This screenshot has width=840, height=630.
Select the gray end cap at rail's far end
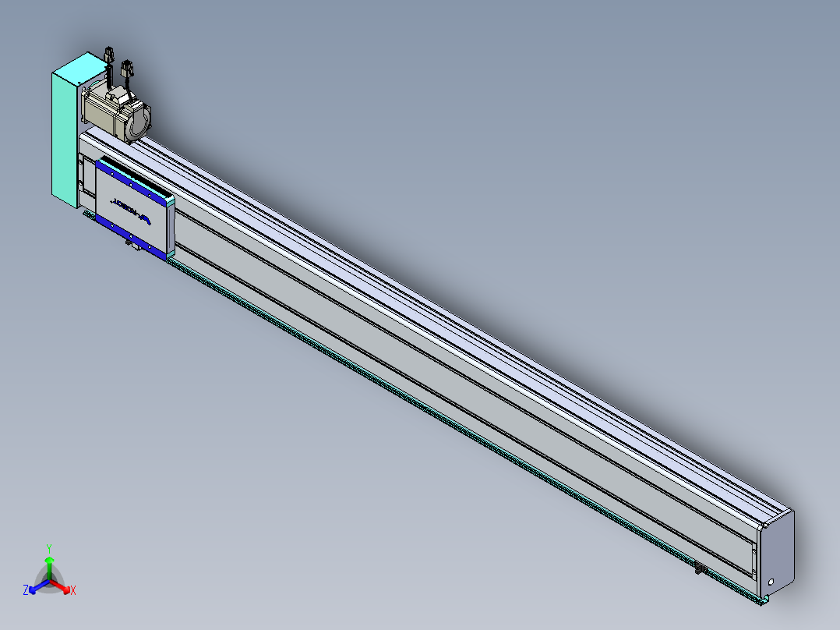[776, 554]
